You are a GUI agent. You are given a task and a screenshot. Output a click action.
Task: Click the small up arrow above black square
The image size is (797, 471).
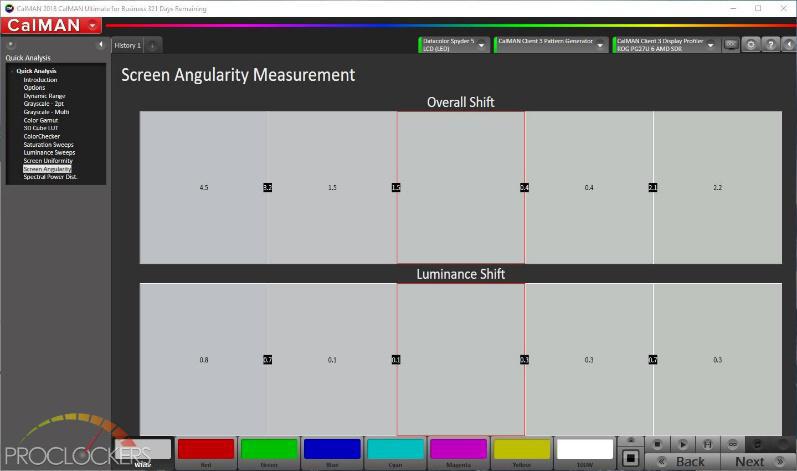click(x=630, y=440)
